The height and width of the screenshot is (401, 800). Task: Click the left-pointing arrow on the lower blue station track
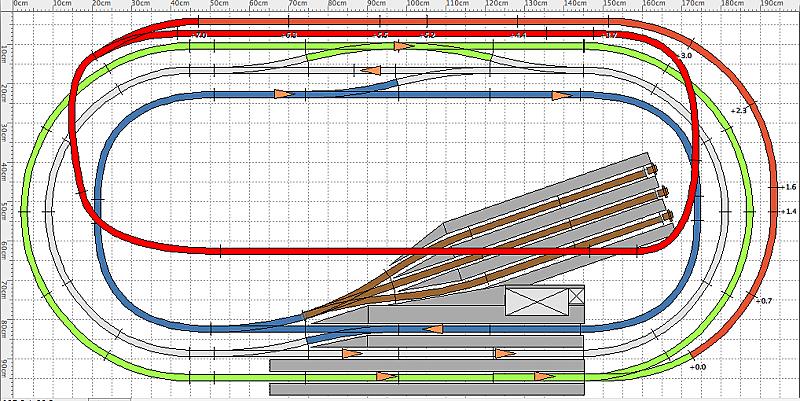click(x=434, y=328)
